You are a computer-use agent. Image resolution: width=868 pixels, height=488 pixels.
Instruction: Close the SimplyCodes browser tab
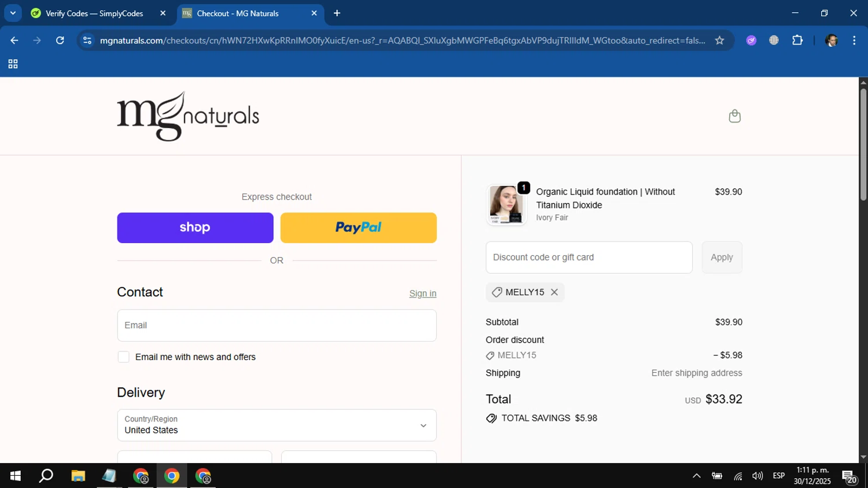coord(163,13)
